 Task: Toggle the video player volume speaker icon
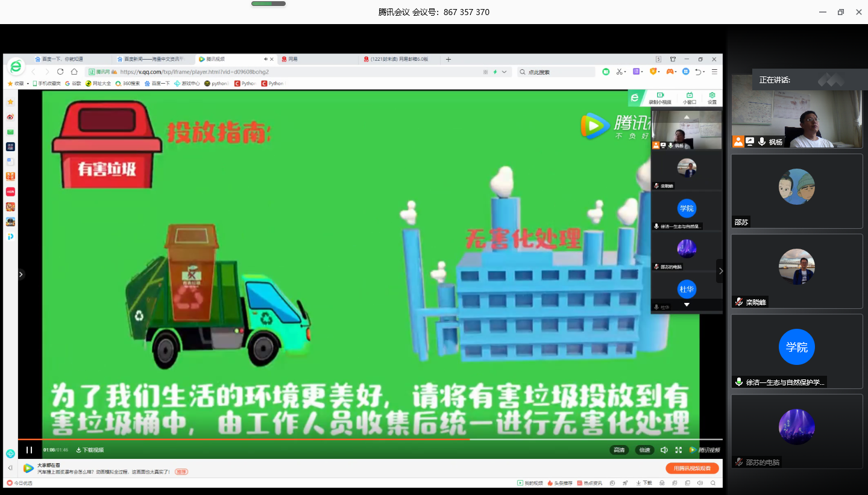(664, 450)
